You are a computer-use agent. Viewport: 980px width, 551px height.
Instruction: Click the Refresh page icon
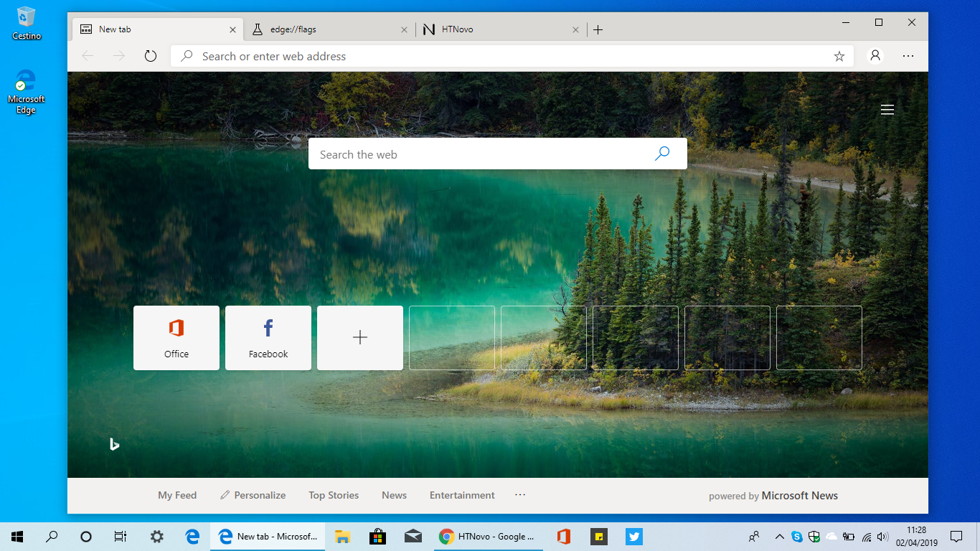(x=150, y=55)
